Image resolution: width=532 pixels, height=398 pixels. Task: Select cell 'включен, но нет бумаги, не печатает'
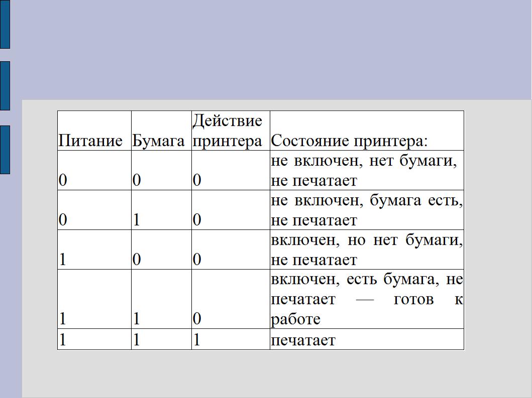pyautogui.click(x=367, y=249)
